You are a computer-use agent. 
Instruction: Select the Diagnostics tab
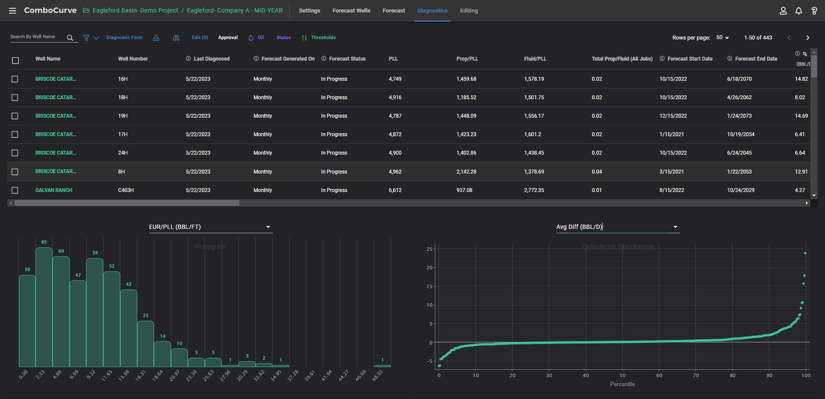tap(432, 11)
